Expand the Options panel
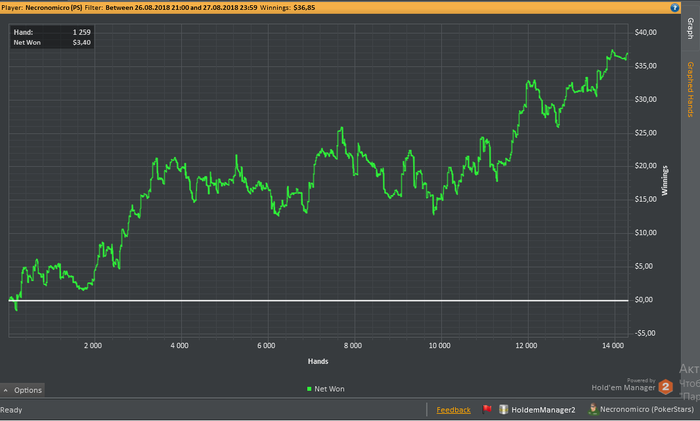The height and width of the screenshot is (421, 700). pyautogui.click(x=22, y=390)
